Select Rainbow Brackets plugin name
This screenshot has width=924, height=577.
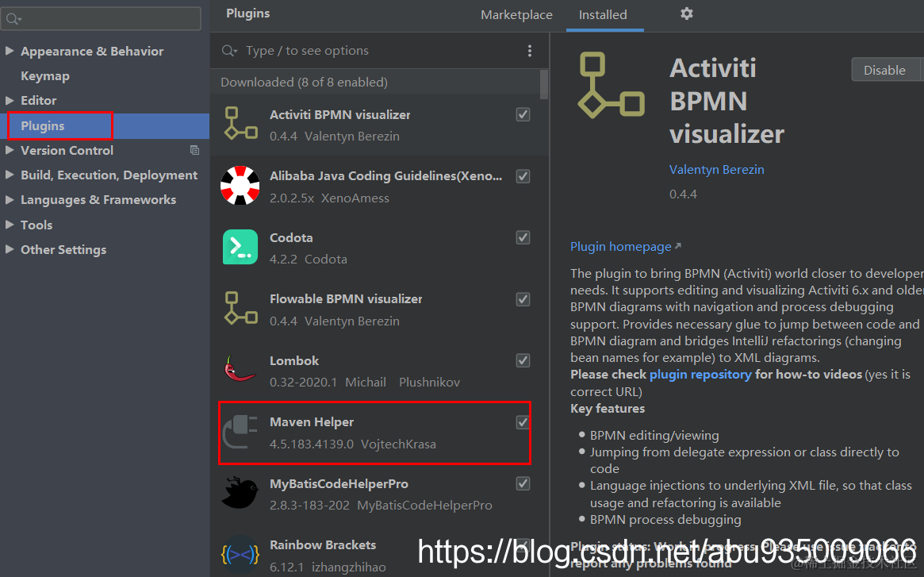coord(322,544)
